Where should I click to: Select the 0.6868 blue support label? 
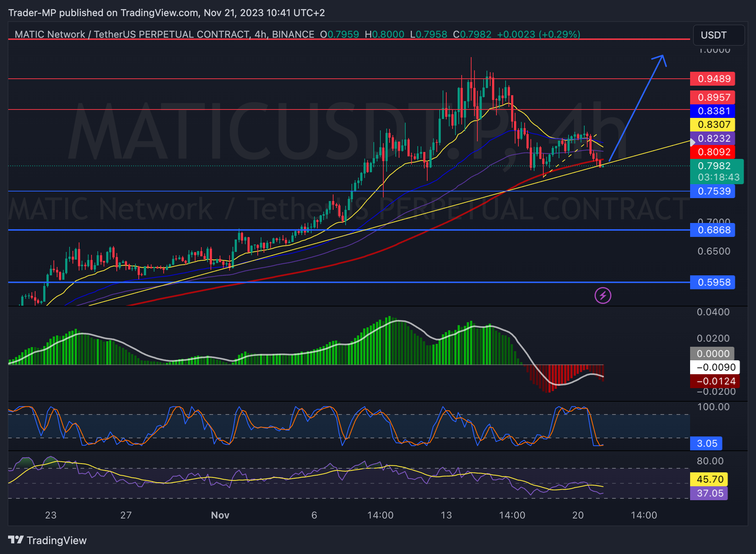[x=712, y=230]
